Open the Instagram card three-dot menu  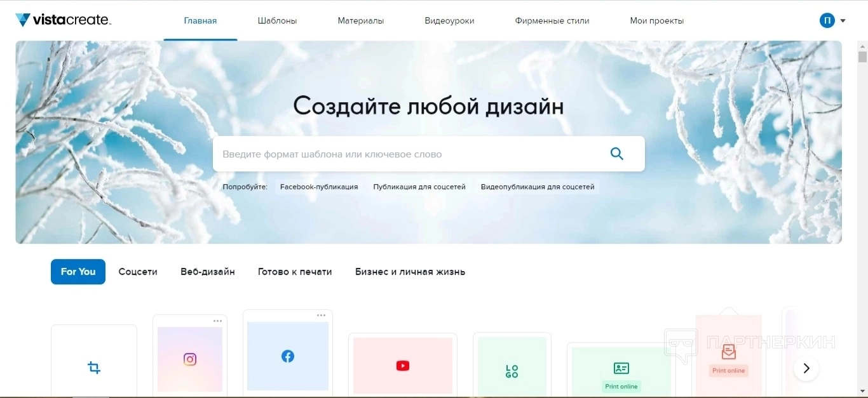[218, 321]
